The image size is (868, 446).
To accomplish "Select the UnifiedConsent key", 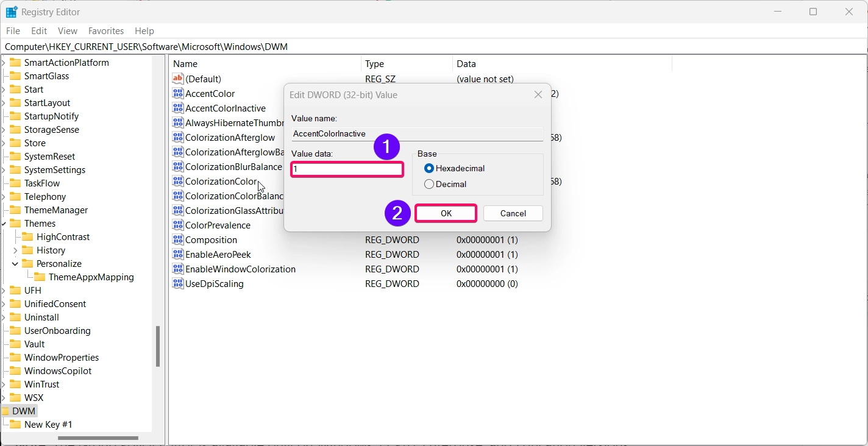I will (x=55, y=303).
